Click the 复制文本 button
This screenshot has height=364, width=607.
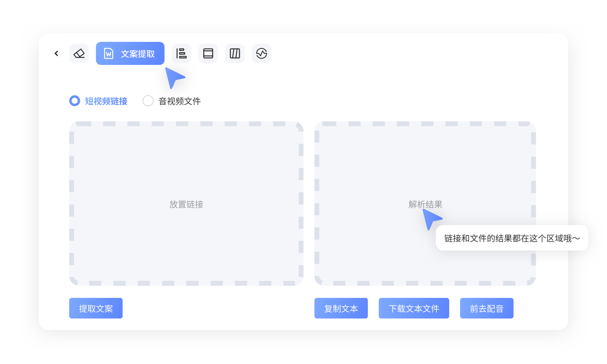pyautogui.click(x=341, y=308)
